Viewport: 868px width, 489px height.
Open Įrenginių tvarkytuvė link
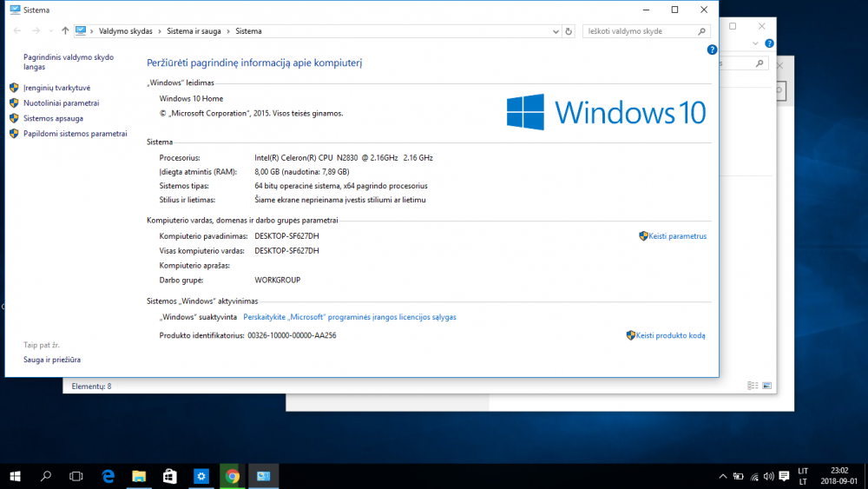pos(56,88)
